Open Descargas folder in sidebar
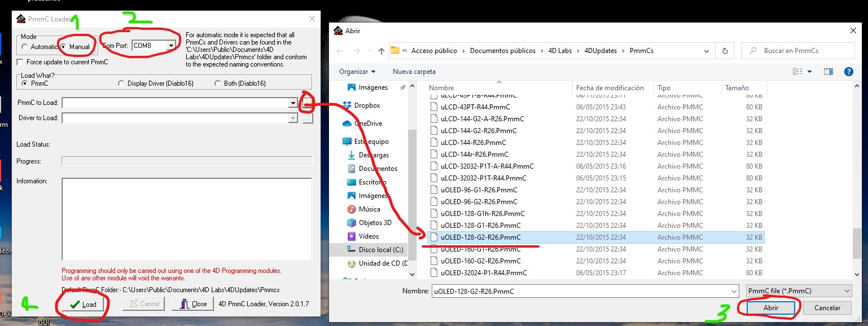 [x=374, y=155]
